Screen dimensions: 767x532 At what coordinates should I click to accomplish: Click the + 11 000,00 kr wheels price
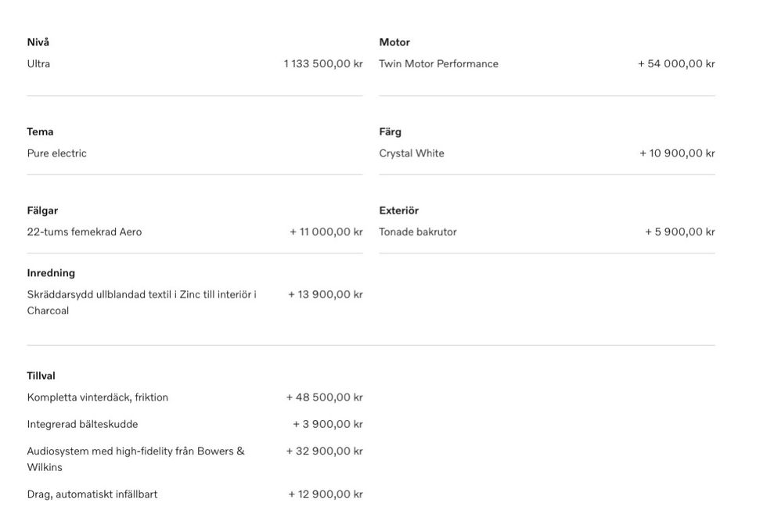(326, 232)
